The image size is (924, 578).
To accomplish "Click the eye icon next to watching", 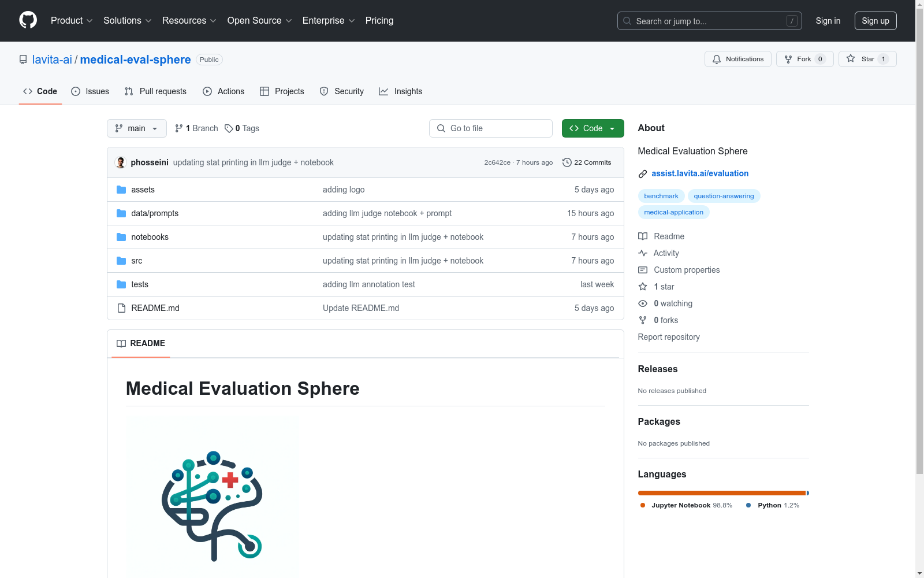I will pos(643,303).
